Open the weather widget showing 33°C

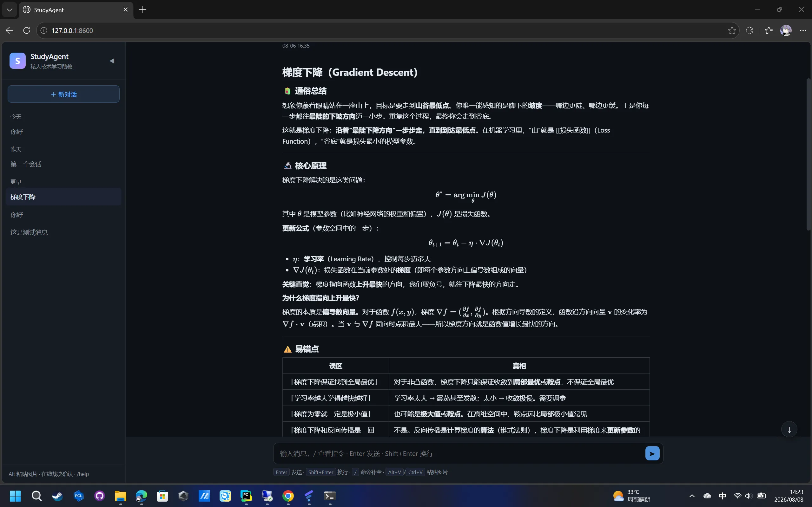(x=632, y=496)
